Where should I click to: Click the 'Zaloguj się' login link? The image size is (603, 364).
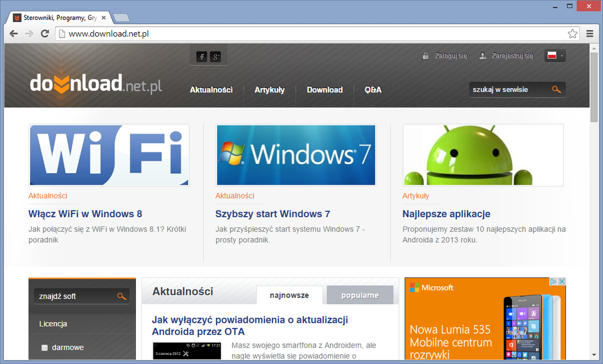(x=451, y=56)
